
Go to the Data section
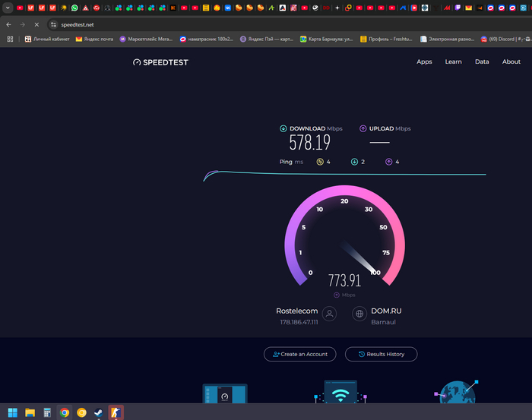click(x=482, y=62)
